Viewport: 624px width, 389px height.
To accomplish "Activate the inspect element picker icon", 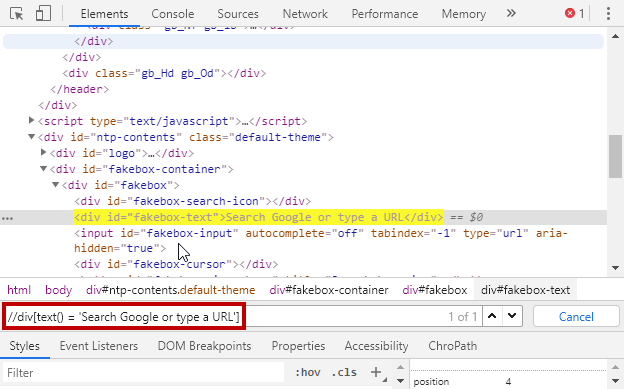I will coord(17,14).
